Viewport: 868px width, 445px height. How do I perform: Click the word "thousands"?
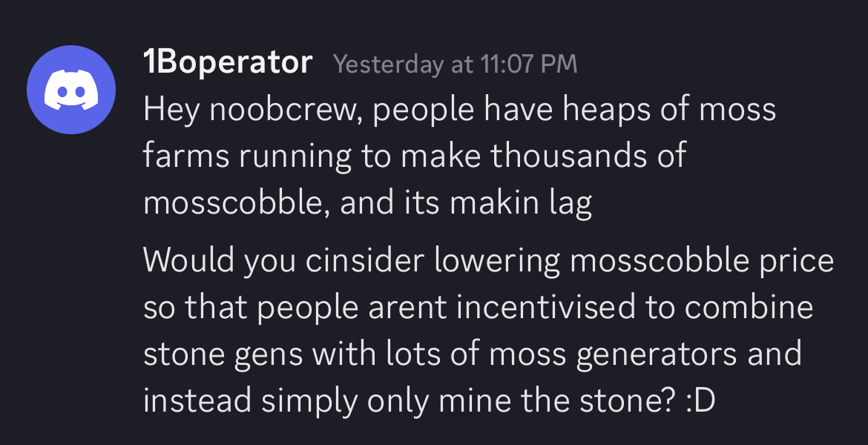[x=568, y=156]
